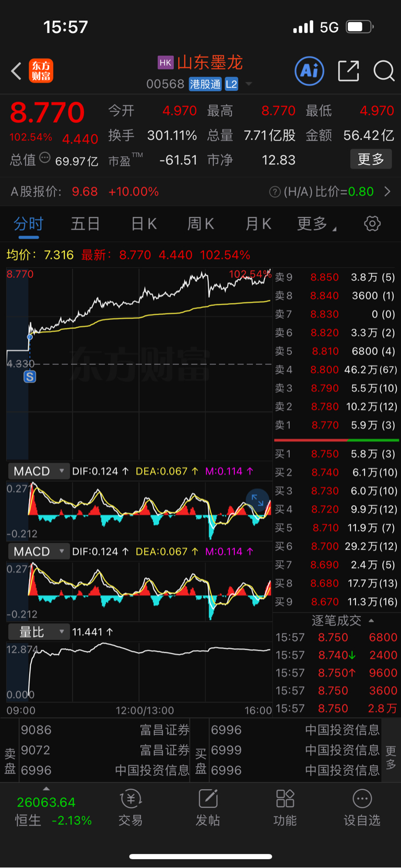The image size is (401, 868).
Task: Open chart settings hexagon icon
Action: 372,224
